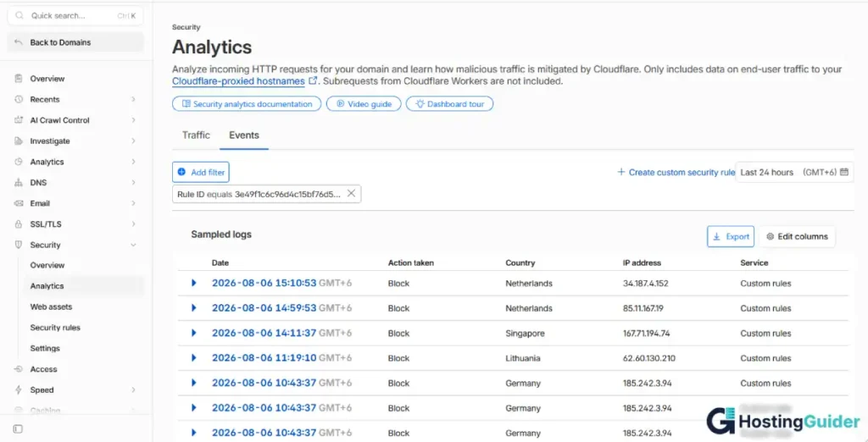Click IP address 62.60.130.210
The width and height of the screenshot is (868, 442).
point(648,358)
